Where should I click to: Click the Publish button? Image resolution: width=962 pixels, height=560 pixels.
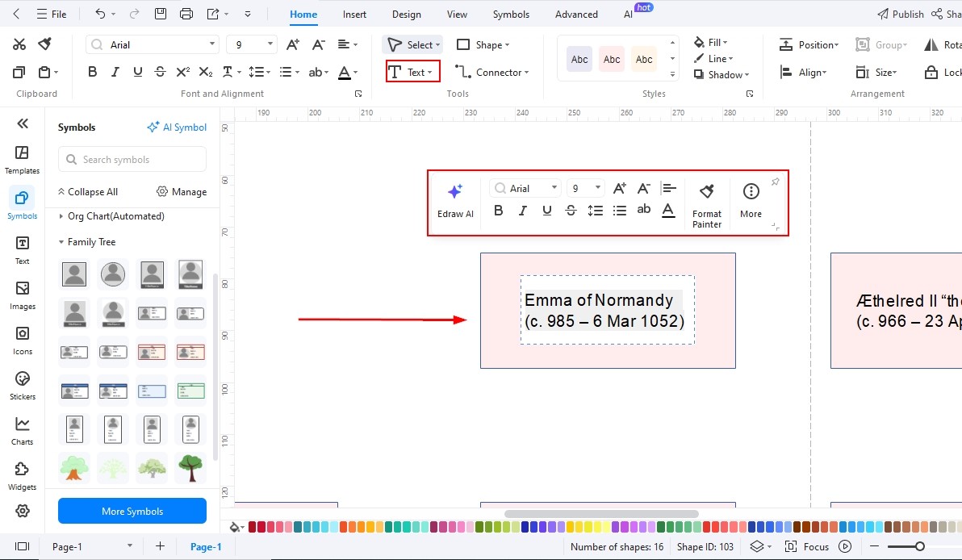900,14
